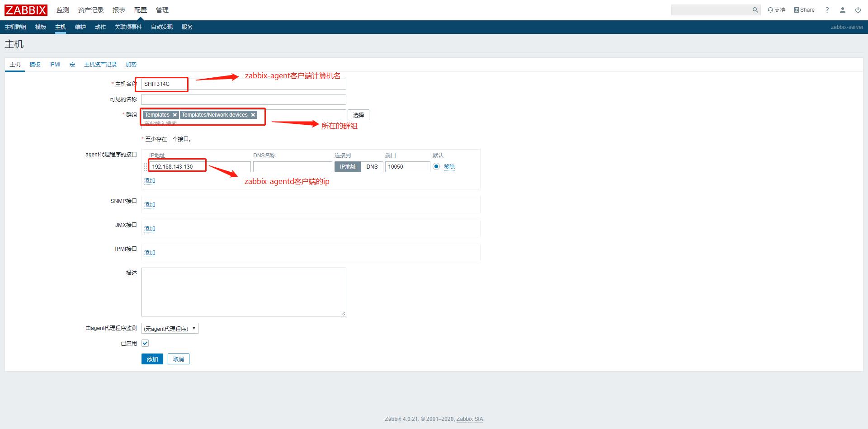This screenshot has width=868, height=429.
Task: Select the default interface radio button
Action: [x=436, y=166]
